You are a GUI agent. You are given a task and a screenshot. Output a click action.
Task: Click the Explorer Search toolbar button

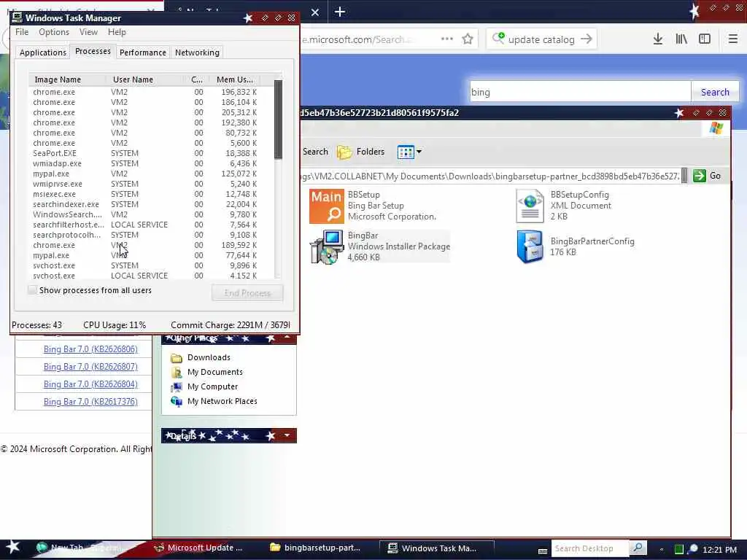[x=315, y=152]
